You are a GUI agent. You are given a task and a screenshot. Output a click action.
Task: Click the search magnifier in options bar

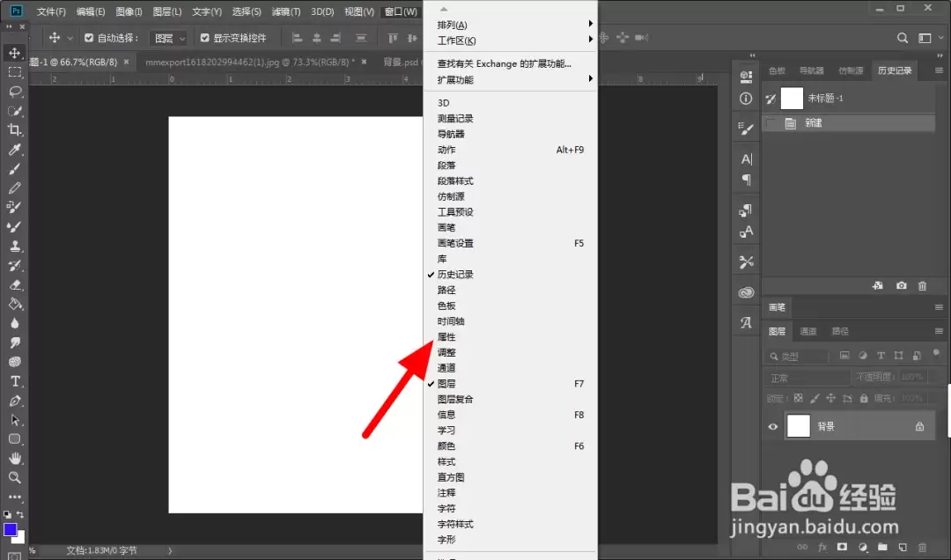(x=903, y=38)
